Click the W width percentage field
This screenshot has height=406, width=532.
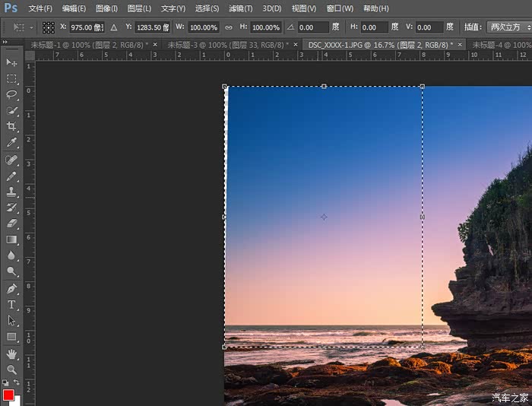pos(203,27)
